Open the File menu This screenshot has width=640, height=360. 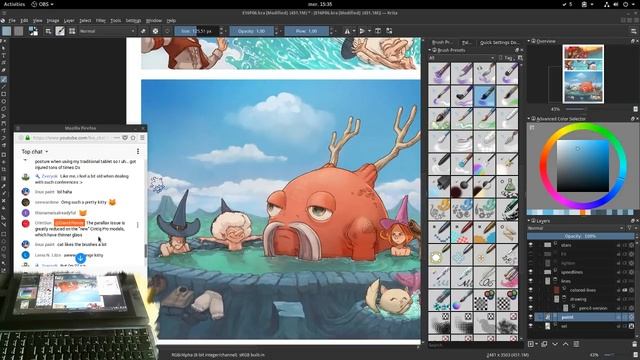pyautogui.click(x=12, y=20)
